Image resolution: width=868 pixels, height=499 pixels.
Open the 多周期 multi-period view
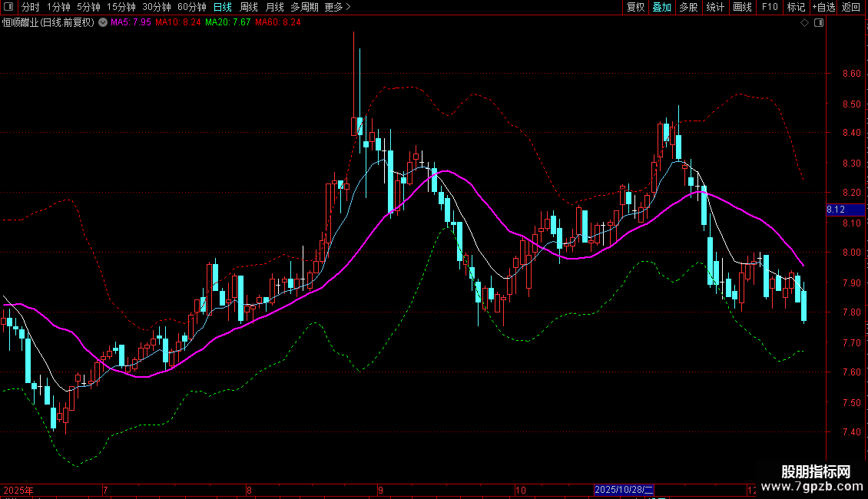304,7
